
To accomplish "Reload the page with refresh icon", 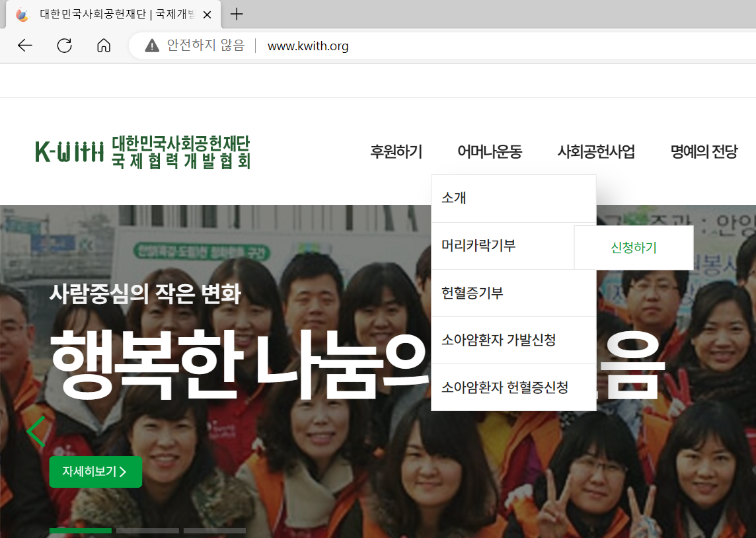I will coord(64,46).
